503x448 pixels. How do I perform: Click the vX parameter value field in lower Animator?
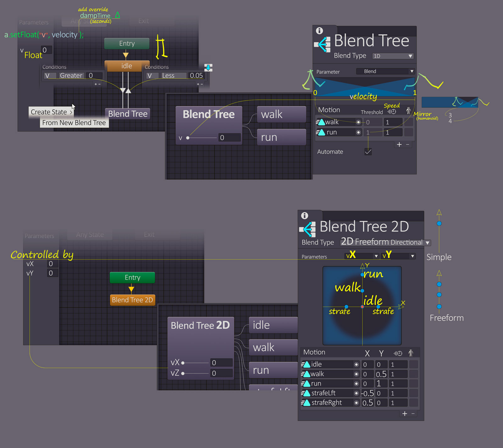(x=53, y=264)
